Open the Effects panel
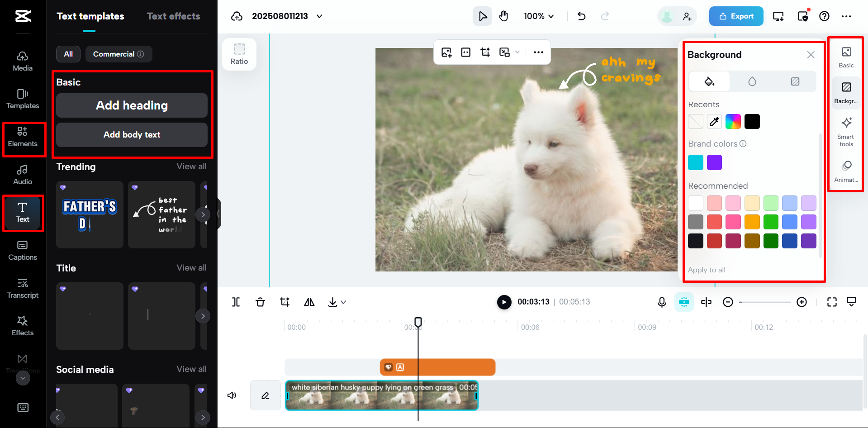The height and width of the screenshot is (428, 868). 23,326
